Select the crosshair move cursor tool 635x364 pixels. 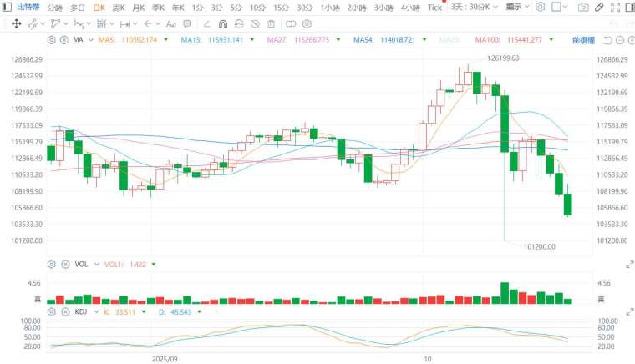click(x=16, y=24)
